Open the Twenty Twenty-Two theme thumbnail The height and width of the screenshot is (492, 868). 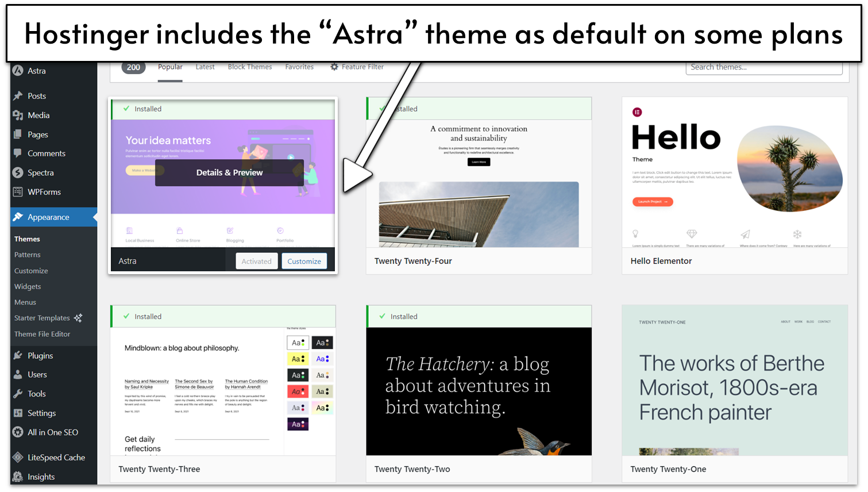[479, 391]
